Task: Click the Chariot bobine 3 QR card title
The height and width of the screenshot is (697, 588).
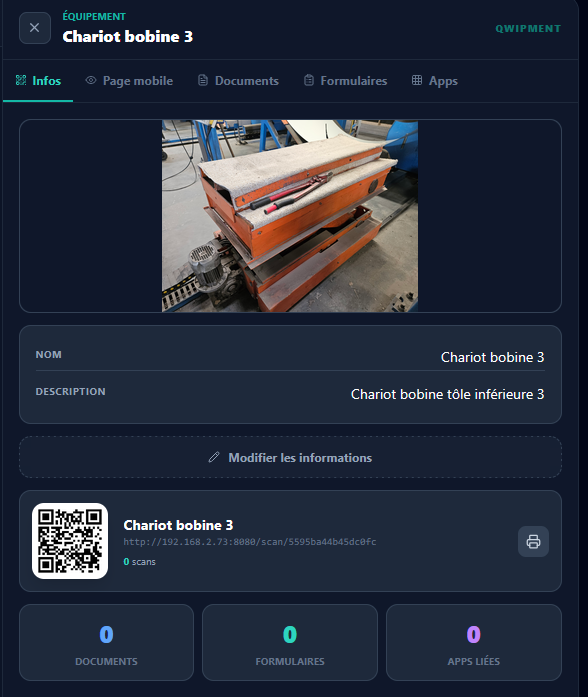Action: [x=178, y=525]
